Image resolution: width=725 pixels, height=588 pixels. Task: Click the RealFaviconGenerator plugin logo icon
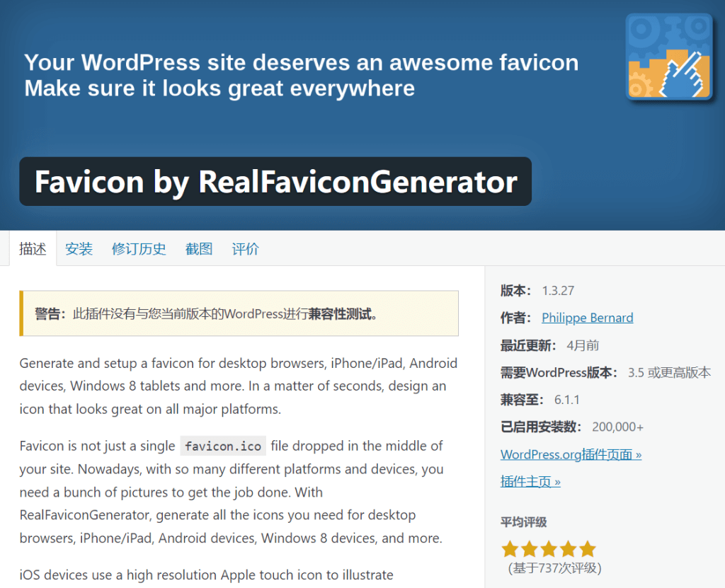[x=668, y=57]
